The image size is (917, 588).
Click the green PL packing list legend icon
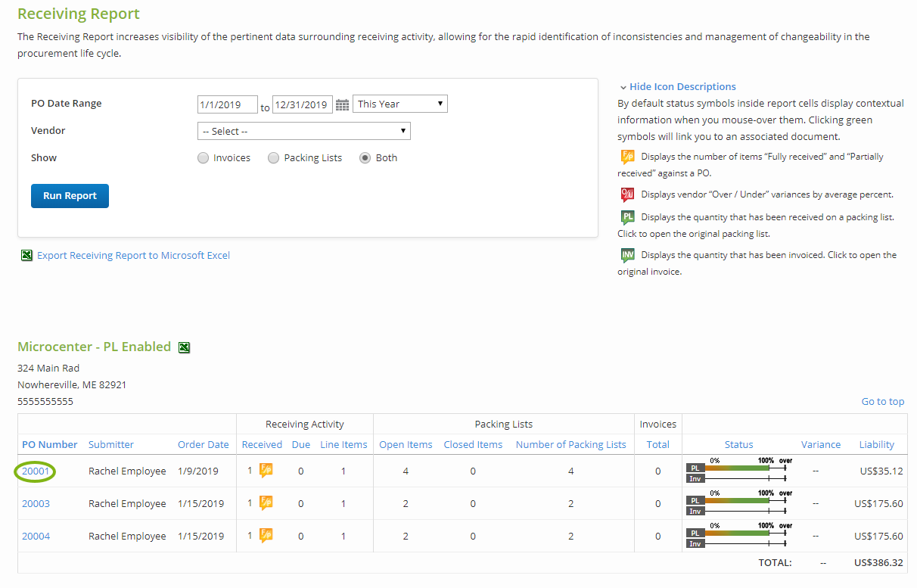(627, 217)
